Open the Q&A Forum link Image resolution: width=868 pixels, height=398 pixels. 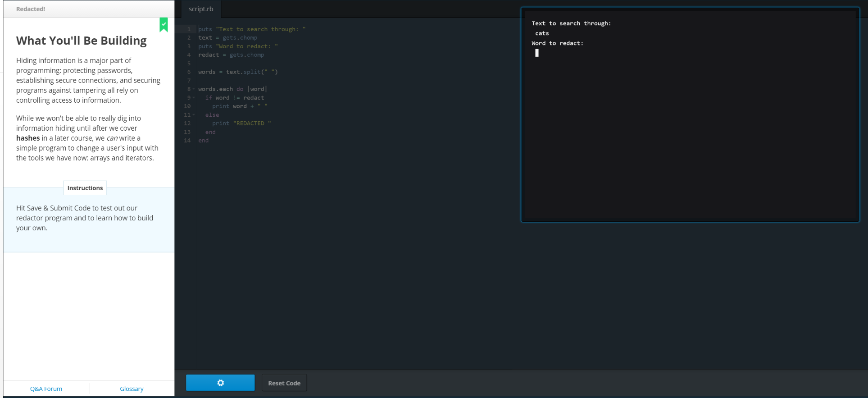point(46,389)
